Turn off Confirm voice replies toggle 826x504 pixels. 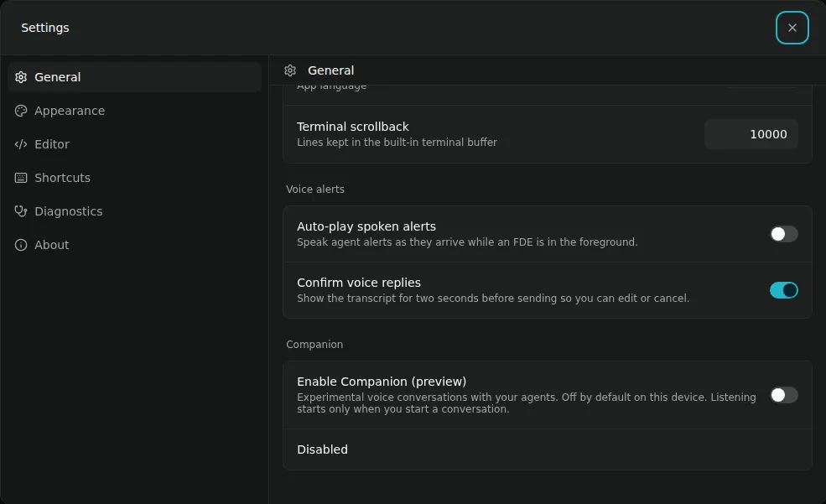tap(784, 290)
